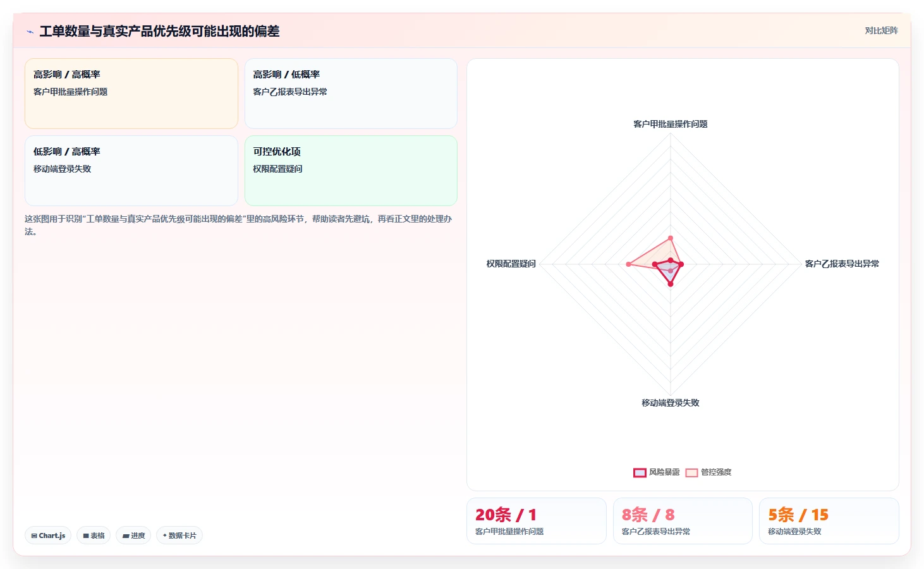Image resolution: width=924 pixels, height=569 pixels.
Task: Toggle the 风险暴露 legend swatch
Action: [640, 472]
